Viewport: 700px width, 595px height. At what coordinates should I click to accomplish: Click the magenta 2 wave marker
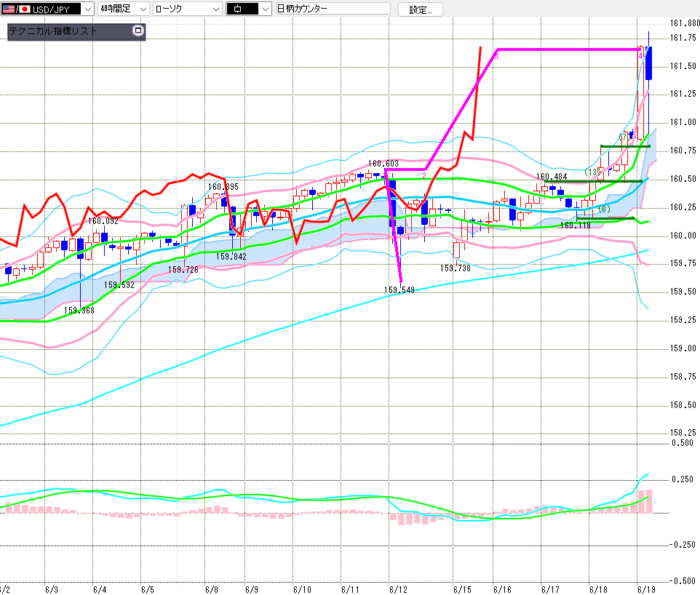click(x=424, y=175)
